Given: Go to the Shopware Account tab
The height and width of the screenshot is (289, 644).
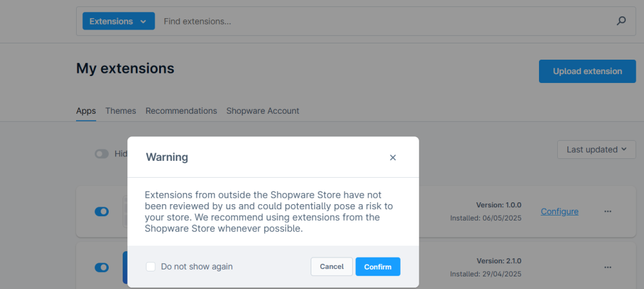Looking at the screenshot, I should coord(262,111).
